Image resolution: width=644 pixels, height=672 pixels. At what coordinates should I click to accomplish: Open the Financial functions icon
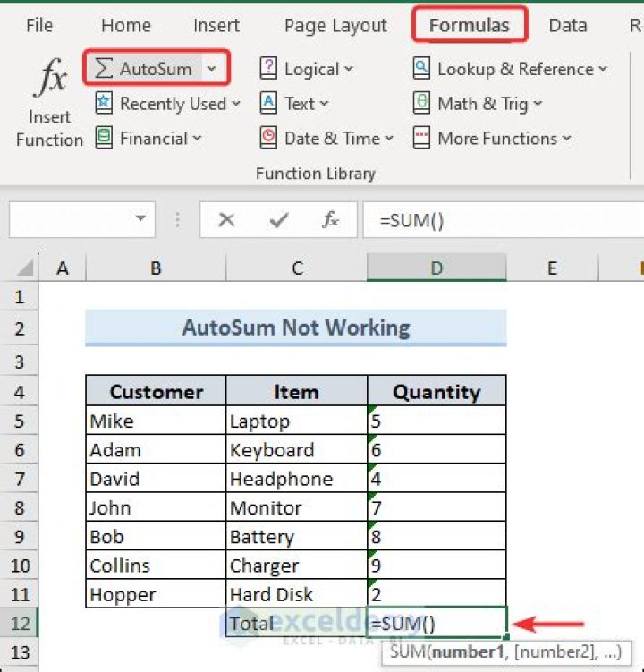104,139
